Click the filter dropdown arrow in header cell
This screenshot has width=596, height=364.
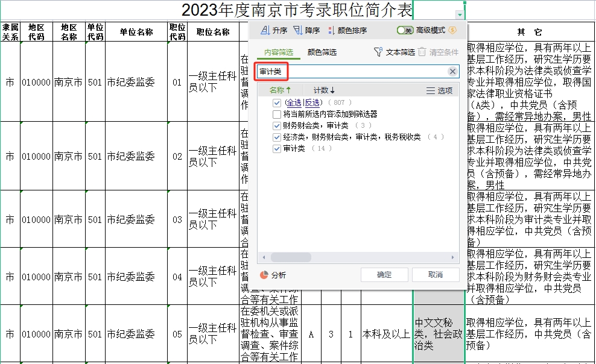click(460, 15)
